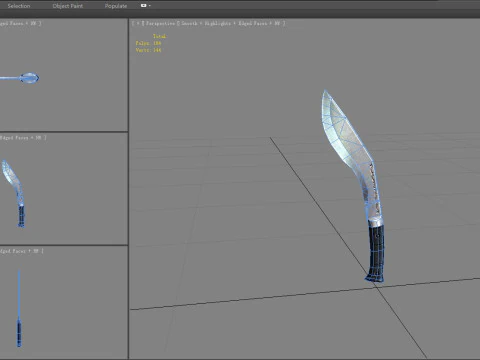This screenshot has width=480, height=360.
Task: Click the Edged Faces label in the top-left viewport
Action: pyautogui.click(x=12, y=23)
